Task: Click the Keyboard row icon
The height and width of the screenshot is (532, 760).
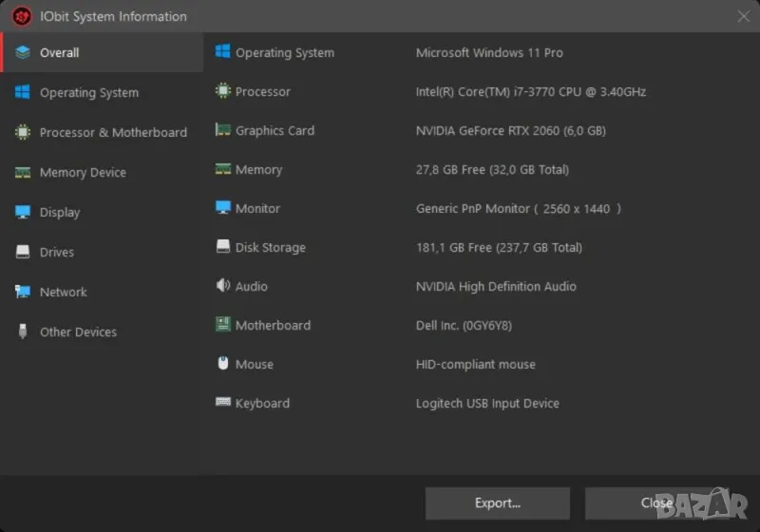Action: 223,403
